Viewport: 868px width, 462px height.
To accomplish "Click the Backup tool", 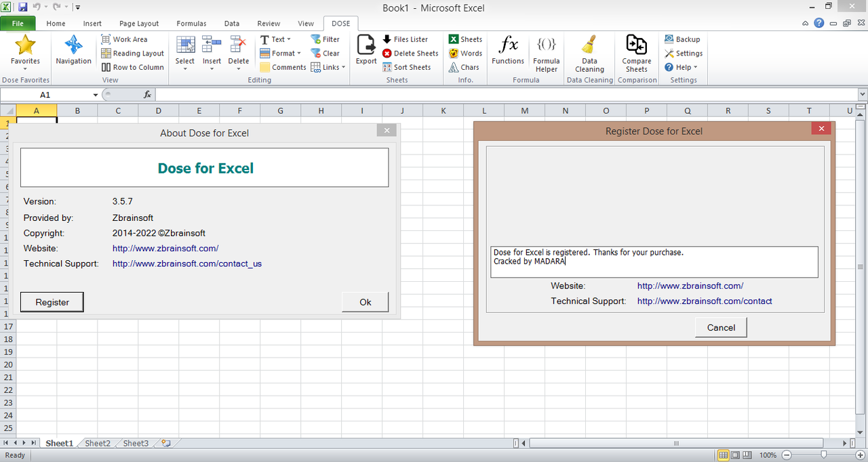I will tap(682, 39).
